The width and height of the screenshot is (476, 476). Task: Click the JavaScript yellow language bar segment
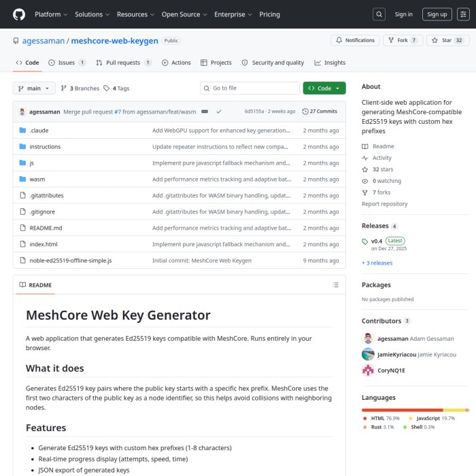[x=454, y=410]
